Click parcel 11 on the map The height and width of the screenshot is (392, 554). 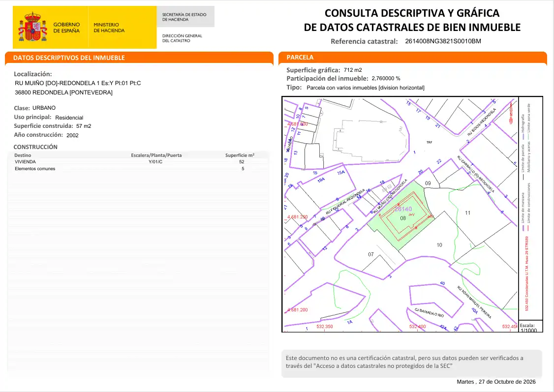click(467, 212)
